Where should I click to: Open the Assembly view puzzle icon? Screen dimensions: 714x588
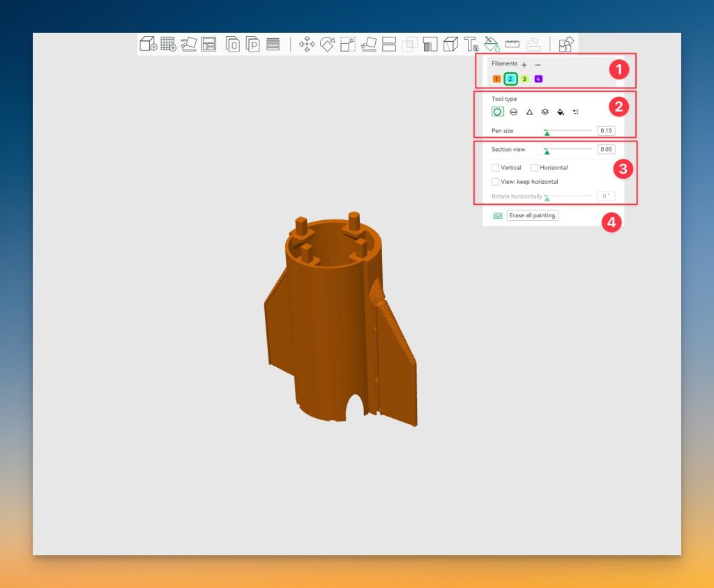[566, 45]
